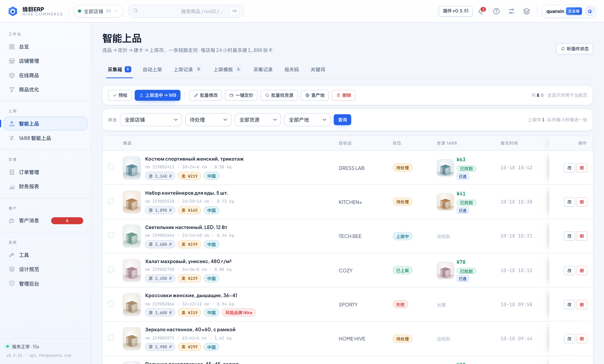Click 改 edit for COZY row

[x=569, y=271]
